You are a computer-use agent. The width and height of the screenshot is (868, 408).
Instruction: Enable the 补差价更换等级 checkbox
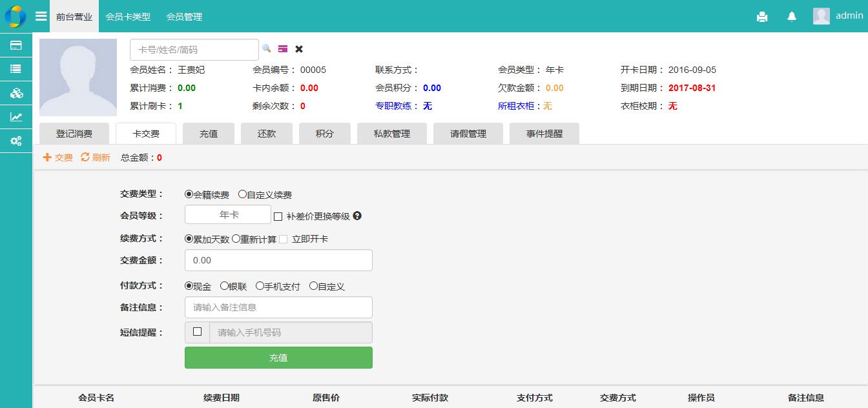[278, 217]
